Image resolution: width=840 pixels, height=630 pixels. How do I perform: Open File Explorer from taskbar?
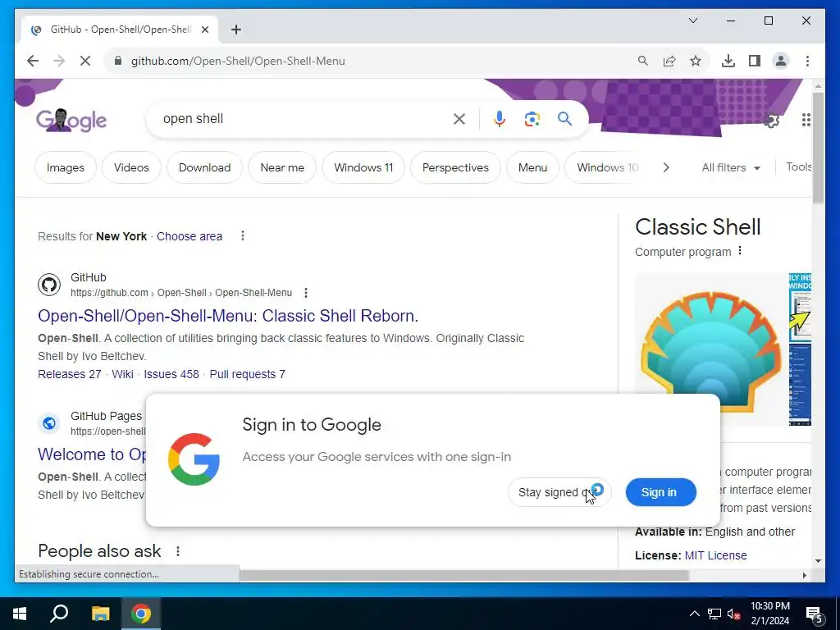tap(100, 614)
